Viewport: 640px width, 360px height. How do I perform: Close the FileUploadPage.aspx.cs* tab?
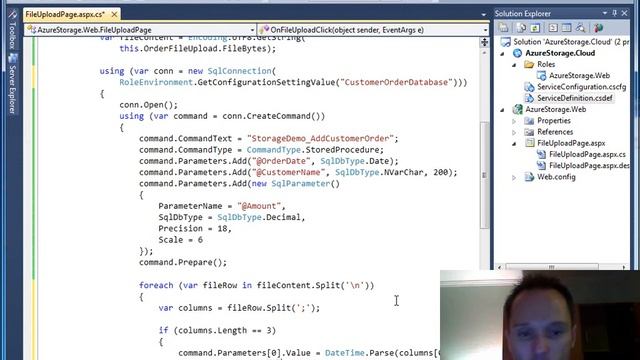click(x=114, y=14)
